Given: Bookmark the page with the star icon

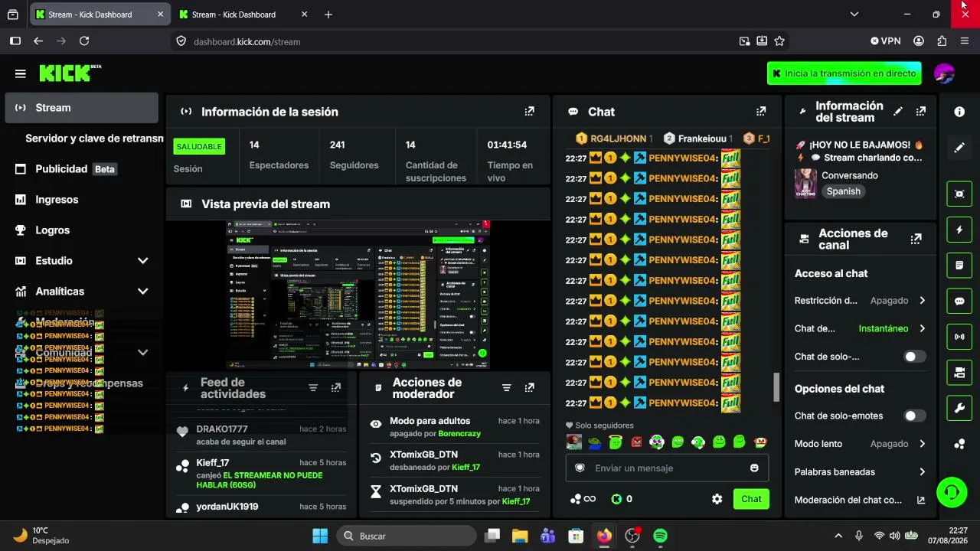Looking at the screenshot, I should click(779, 41).
